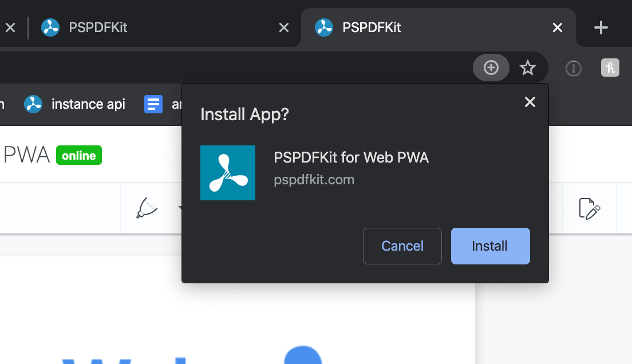Click the PSPDFKit favicon on the active tab
The width and height of the screenshot is (632, 364).
point(324,27)
